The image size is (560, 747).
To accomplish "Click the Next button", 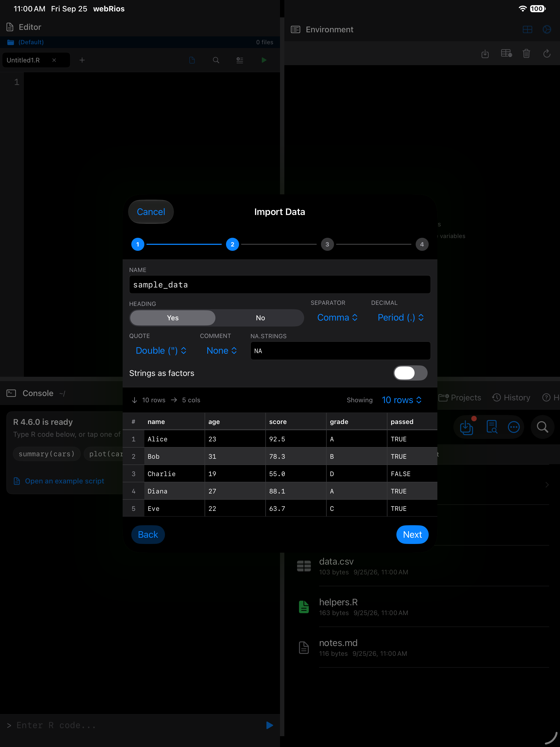I will pyautogui.click(x=412, y=534).
